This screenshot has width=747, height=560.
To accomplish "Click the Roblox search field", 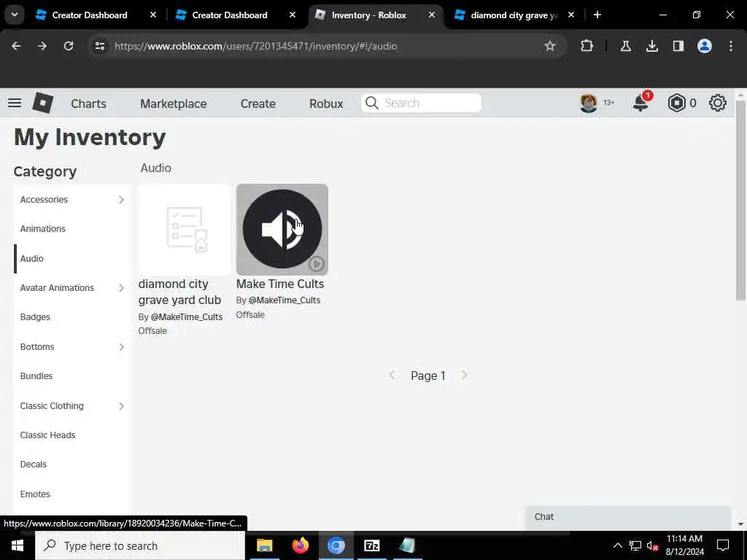I will [421, 103].
